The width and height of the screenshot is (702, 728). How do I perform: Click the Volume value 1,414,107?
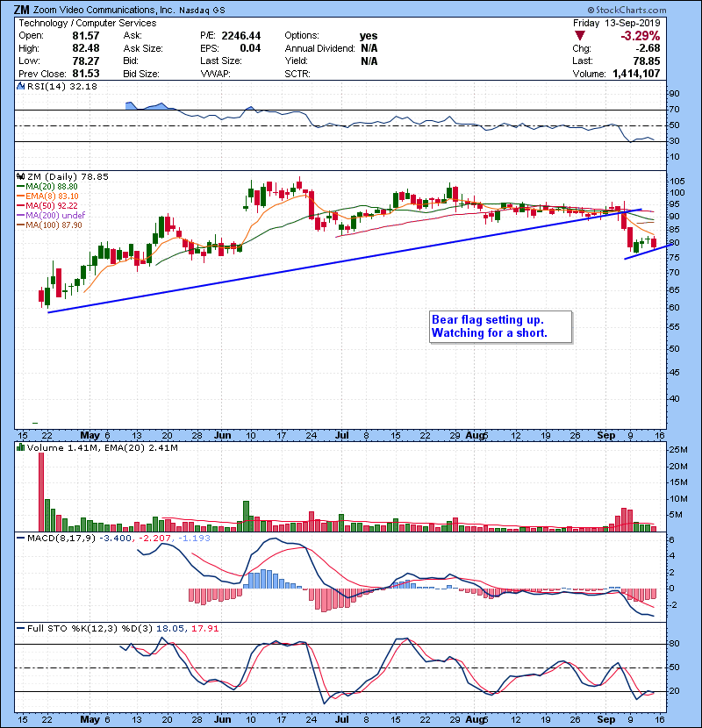coord(636,74)
